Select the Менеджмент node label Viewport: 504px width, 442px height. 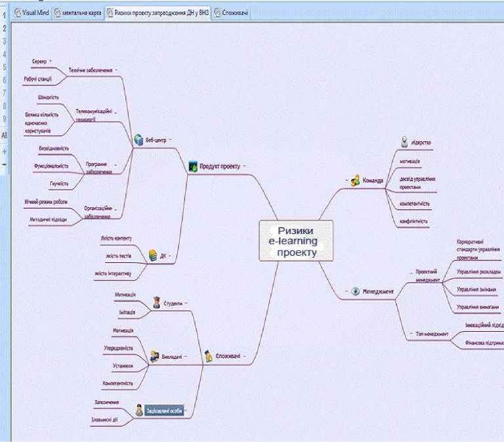click(x=378, y=291)
